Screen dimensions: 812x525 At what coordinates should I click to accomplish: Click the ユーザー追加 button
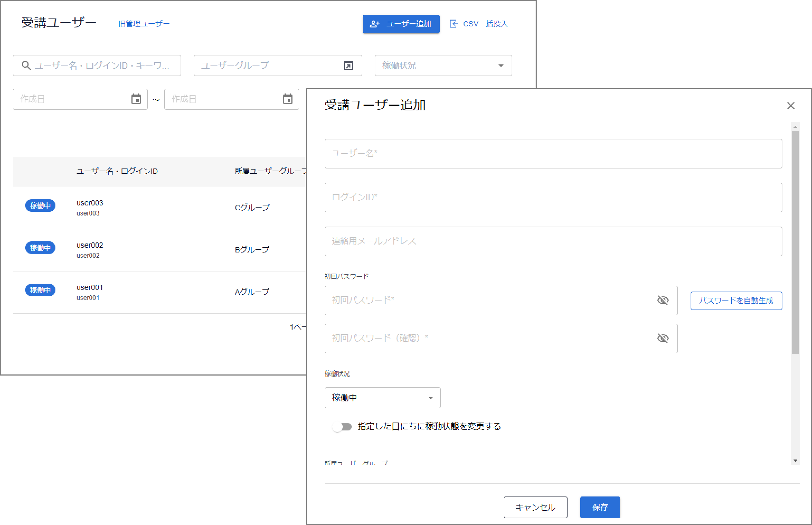point(401,24)
